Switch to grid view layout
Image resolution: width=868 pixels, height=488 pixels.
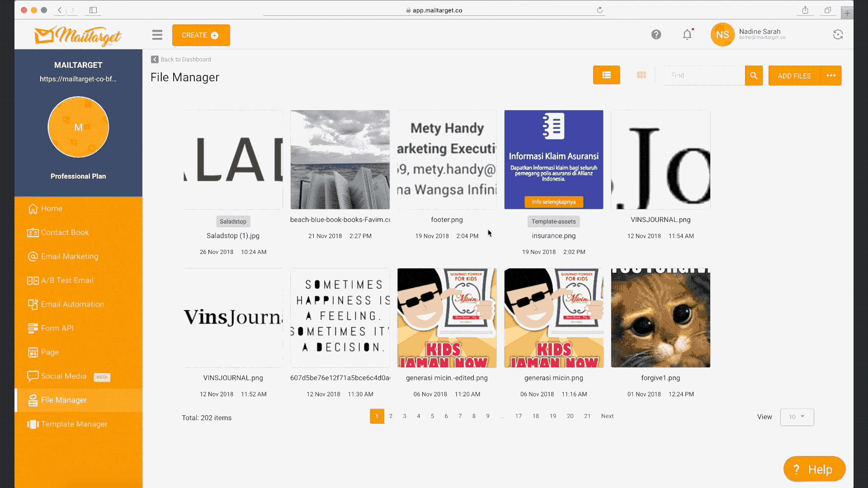pos(641,75)
